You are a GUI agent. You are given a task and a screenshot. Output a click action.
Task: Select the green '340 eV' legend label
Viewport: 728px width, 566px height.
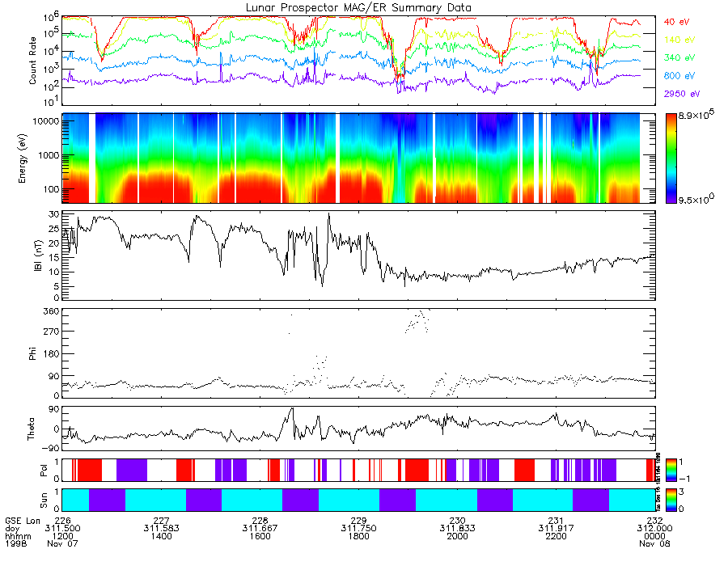[679, 57]
